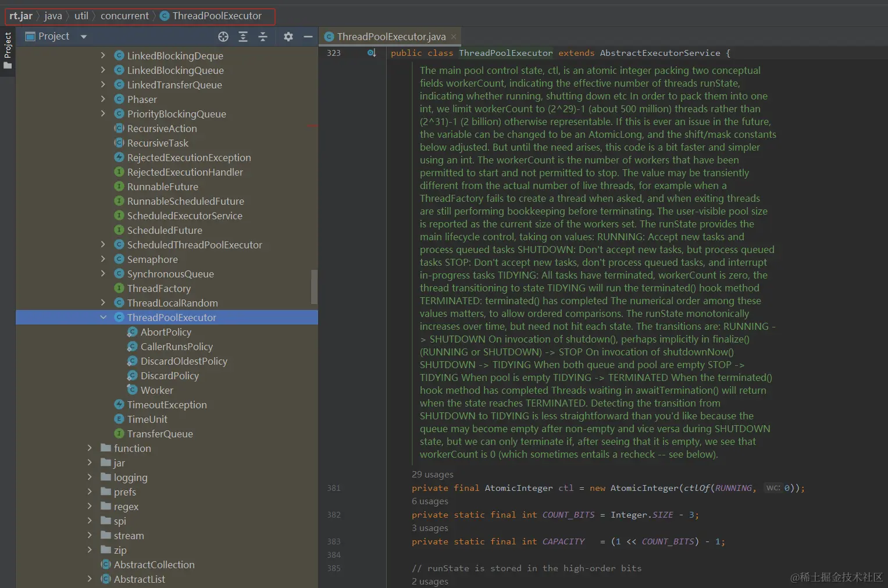Click the ThreadFactory interface icon
Screen dimensions: 888x588
pos(119,288)
